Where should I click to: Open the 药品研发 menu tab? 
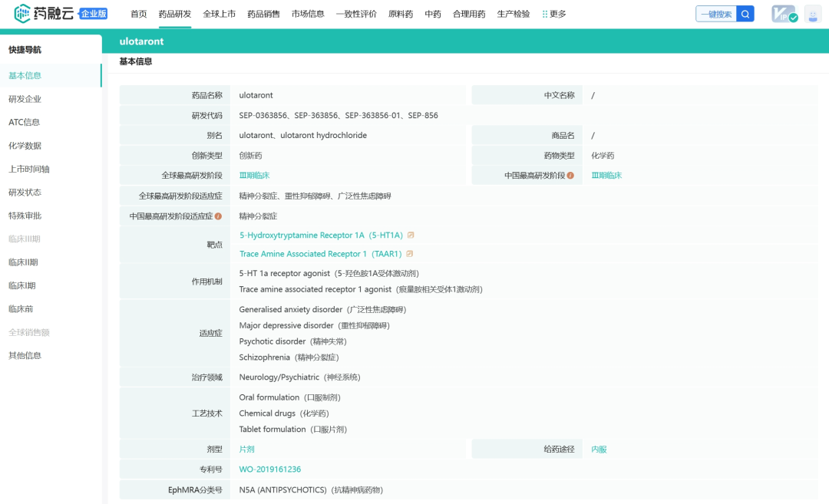pyautogui.click(x=175, y=14)
